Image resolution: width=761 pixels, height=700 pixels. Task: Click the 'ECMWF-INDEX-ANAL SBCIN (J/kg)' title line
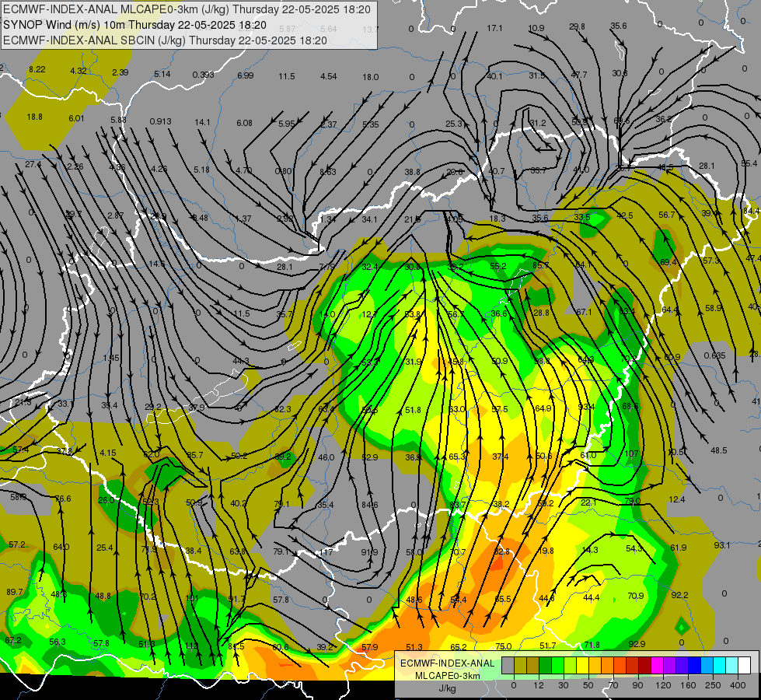pyautogui.click(x=94, y=40)
